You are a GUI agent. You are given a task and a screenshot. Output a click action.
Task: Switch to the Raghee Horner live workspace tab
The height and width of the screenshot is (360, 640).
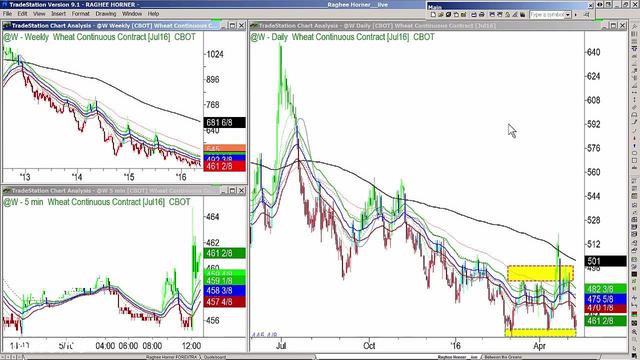(458, 357)
